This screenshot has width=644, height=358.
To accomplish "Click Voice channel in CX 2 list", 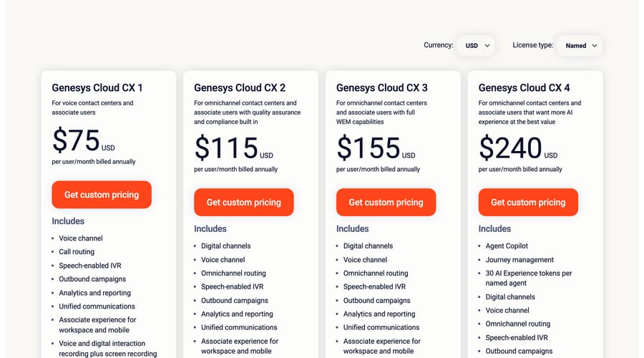I will coord(223,260).
